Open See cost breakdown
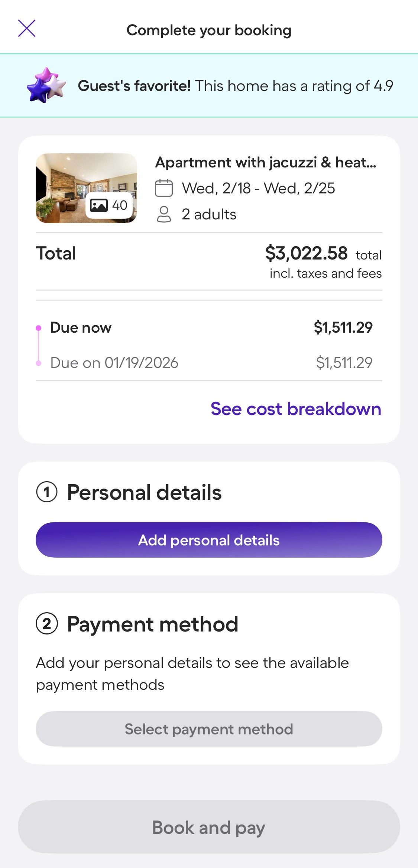 [296, 409]
